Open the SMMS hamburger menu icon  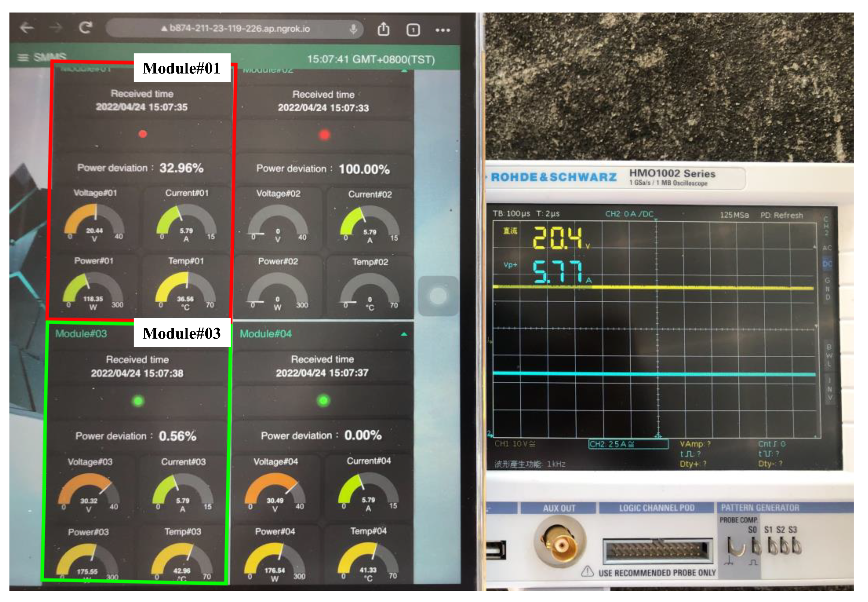(x=23, y=57)
